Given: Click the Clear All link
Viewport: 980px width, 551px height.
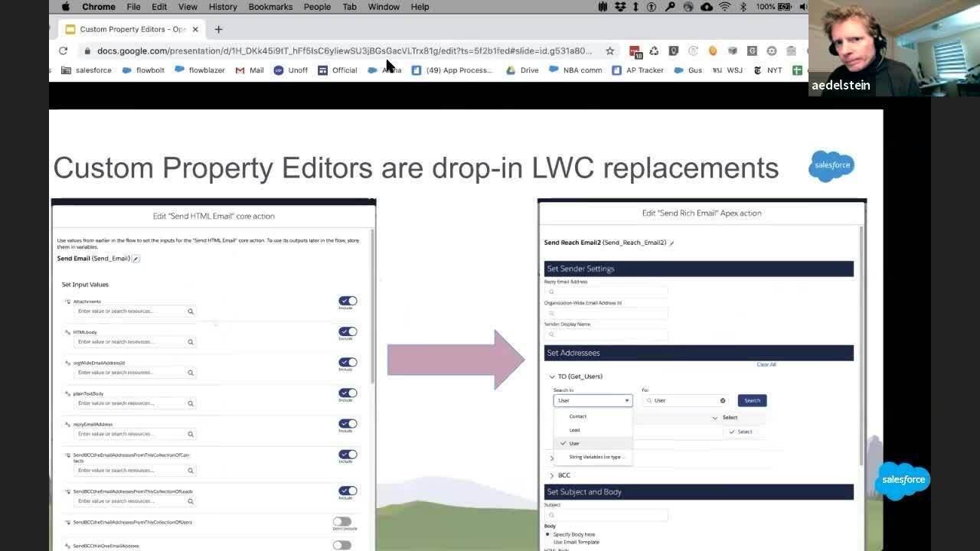Looking at the screenshot, I should point(766,364).
